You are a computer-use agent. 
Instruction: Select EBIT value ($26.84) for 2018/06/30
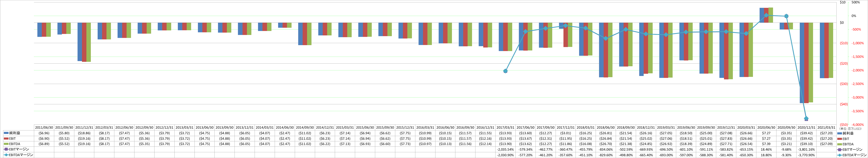606,139
